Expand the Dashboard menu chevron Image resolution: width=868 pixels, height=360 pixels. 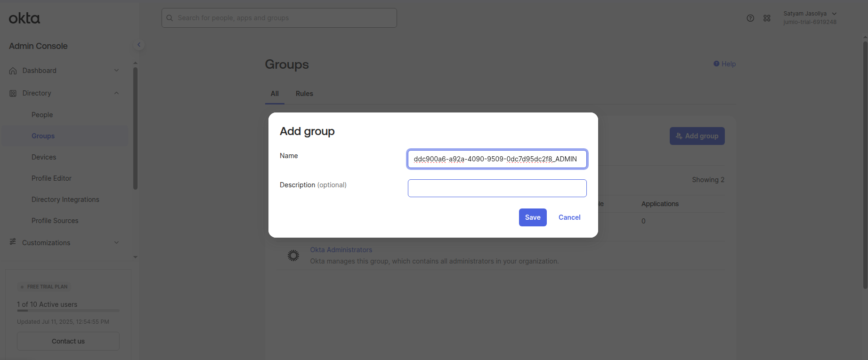(116, 71)
